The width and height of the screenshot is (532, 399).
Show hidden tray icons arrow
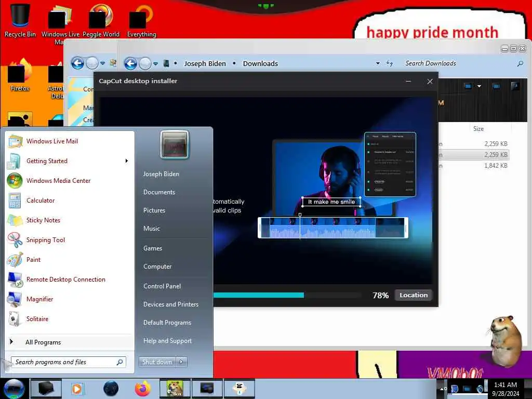pyautogui.click(x=443, y=389)
